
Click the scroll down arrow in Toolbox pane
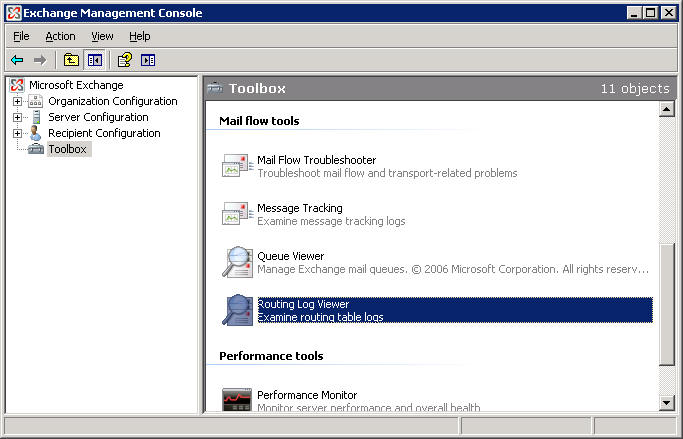click(x=666, y=403)
